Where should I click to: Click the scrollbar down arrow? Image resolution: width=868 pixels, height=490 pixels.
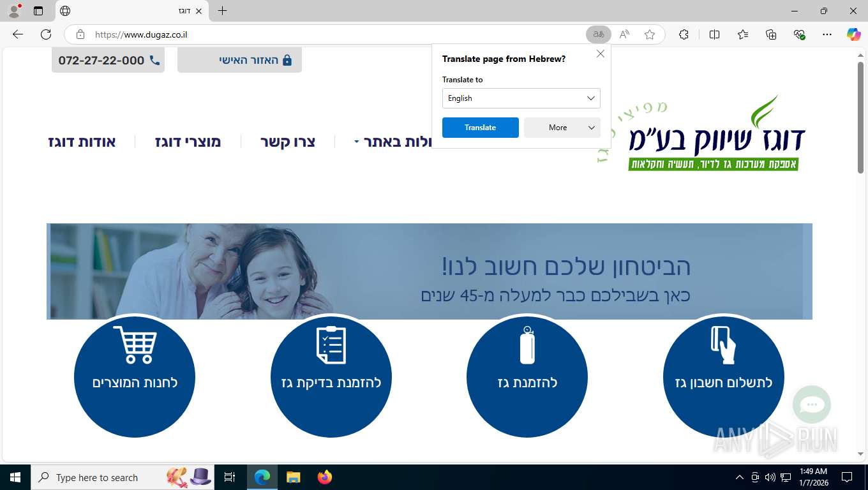[x=861, y=454]
